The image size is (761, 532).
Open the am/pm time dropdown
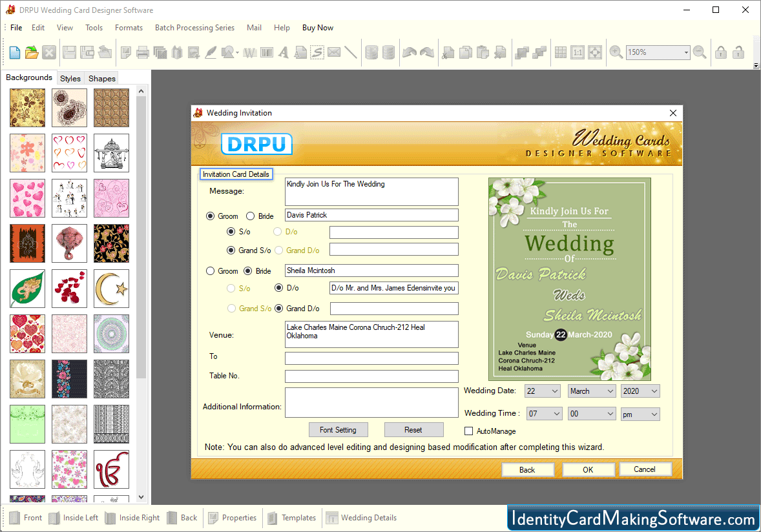click(x=640, y=414)
